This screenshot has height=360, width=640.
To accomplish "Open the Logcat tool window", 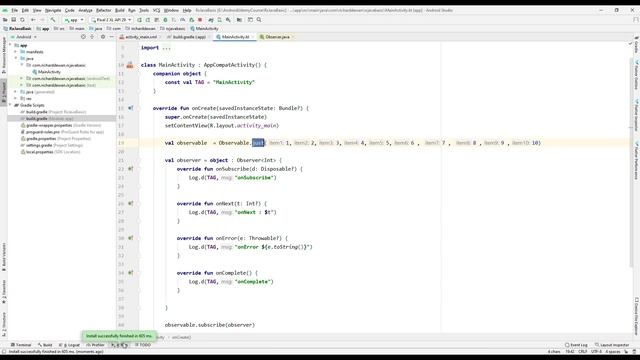I will point(69,345).
